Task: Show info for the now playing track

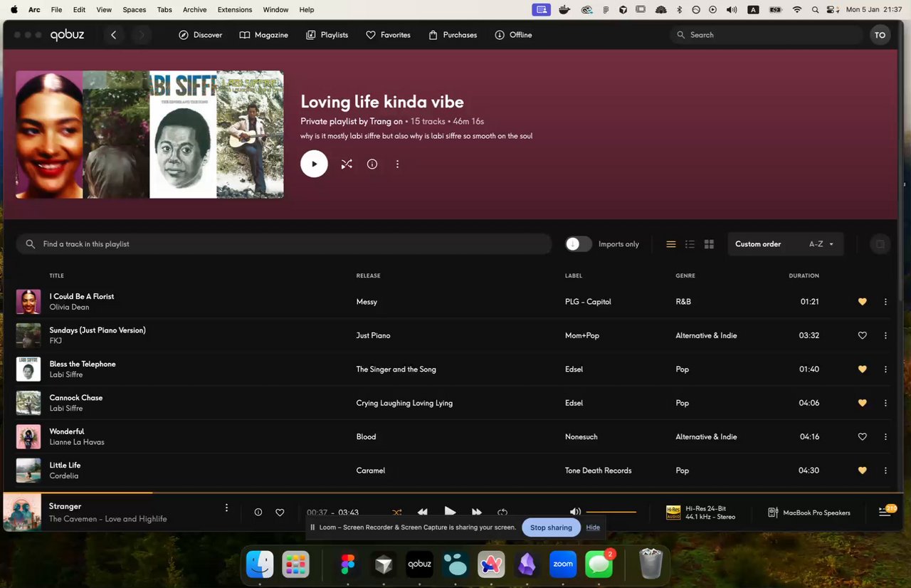Action: pos(258,513)
